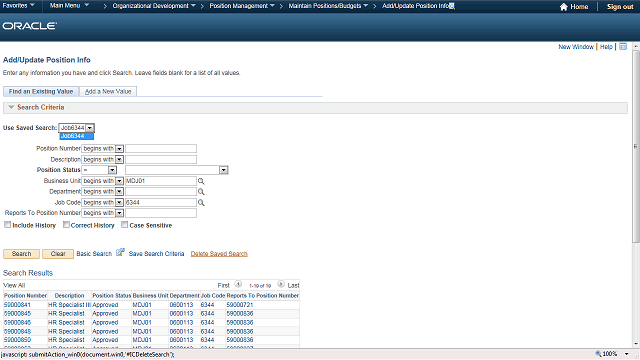This screenshot has height=360, width=640.
Task: Focus the Position Number input field
Action: click(x=161, y=149)
